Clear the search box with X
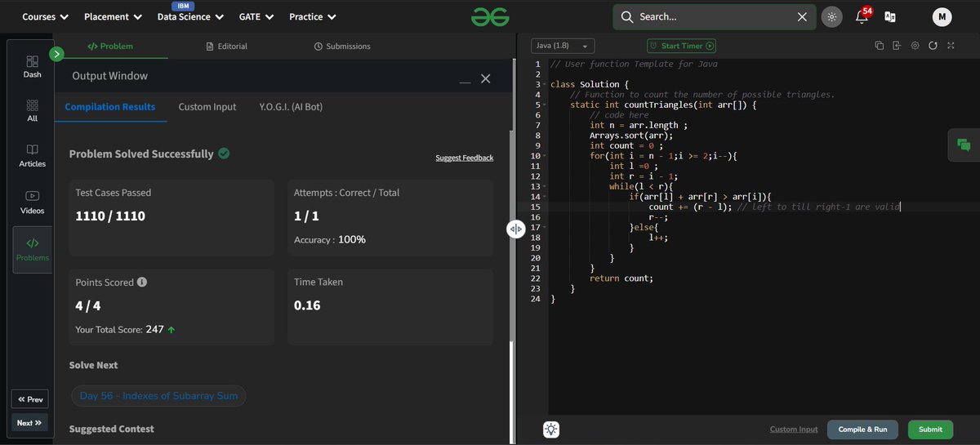Screen dimensions: 980x445 (802, 16)
